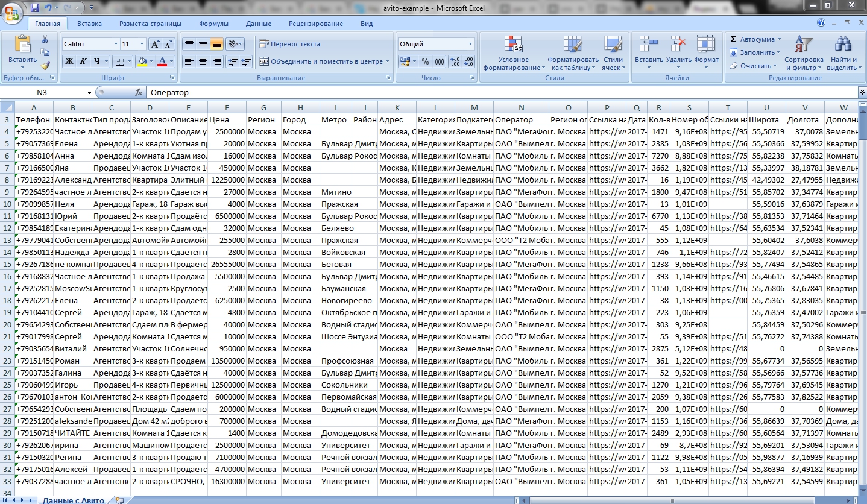Open the Вид ribbon tab
Viewport: 867px width, 504px height.
pos(367,24)
